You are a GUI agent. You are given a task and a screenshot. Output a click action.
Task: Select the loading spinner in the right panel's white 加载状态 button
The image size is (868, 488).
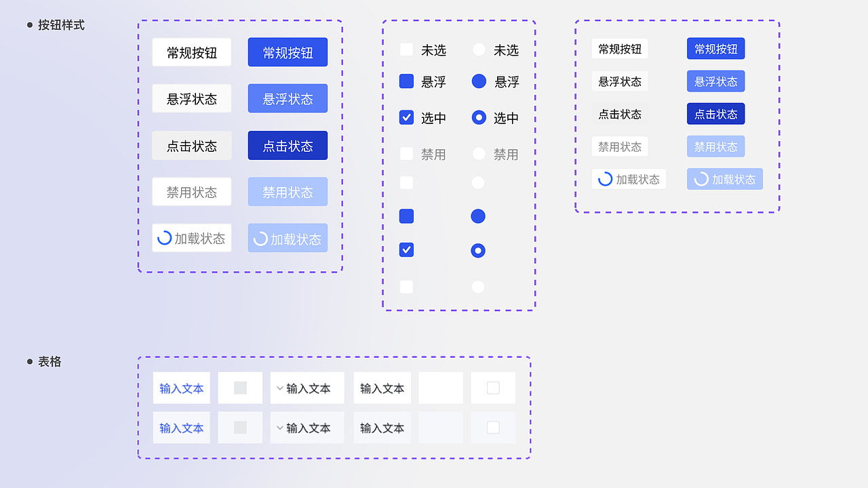(606, 178)
